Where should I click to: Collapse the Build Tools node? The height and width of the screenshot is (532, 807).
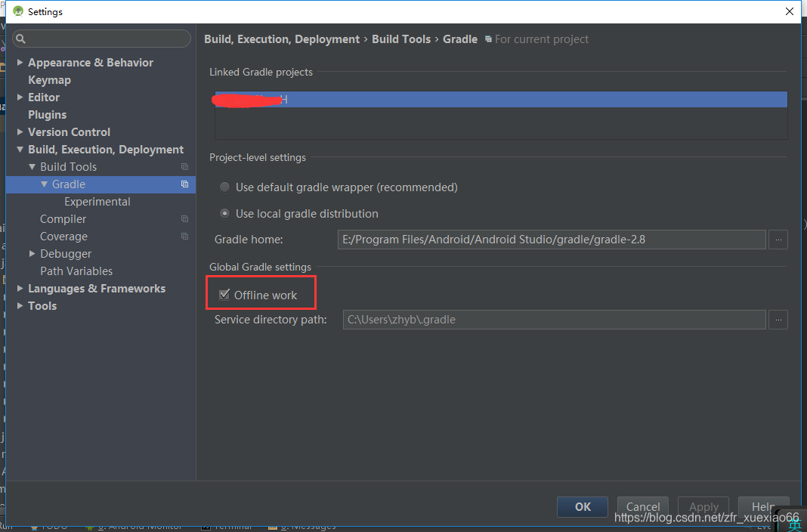pyautogui.click(x=32, y=167)
